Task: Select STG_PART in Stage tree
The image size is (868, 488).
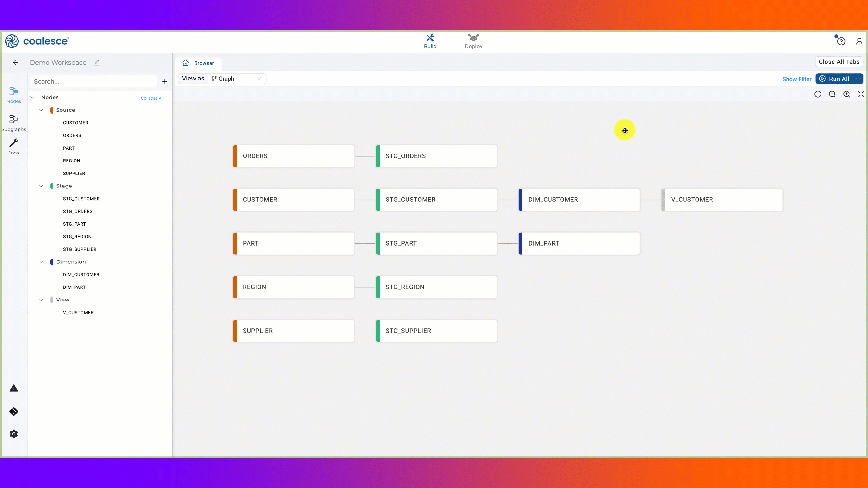Action: [x=74, y=224]
